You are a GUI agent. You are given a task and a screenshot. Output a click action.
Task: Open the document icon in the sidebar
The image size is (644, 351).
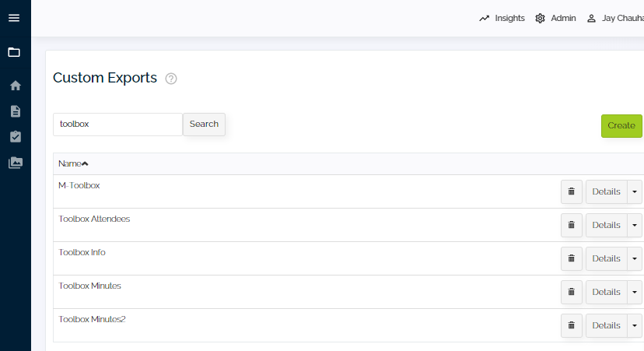coord(16,111)
